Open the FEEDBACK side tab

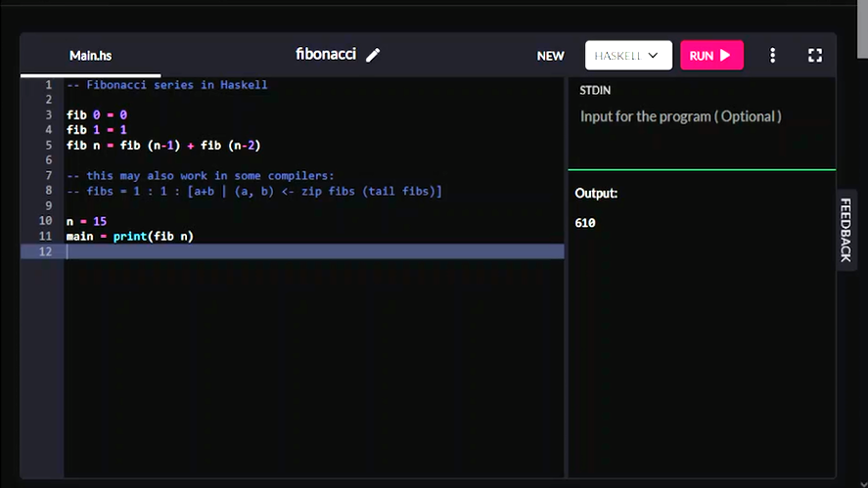pos(845,230)
